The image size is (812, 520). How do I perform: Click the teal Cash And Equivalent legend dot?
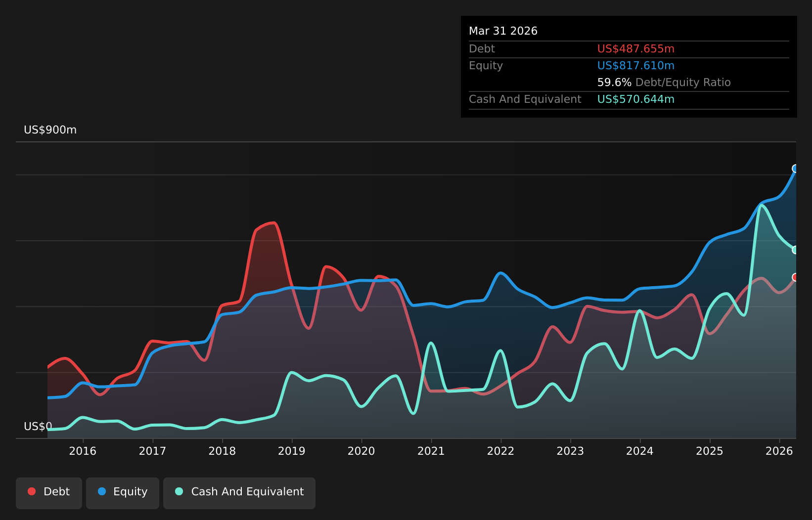click(x=179, y=491)
